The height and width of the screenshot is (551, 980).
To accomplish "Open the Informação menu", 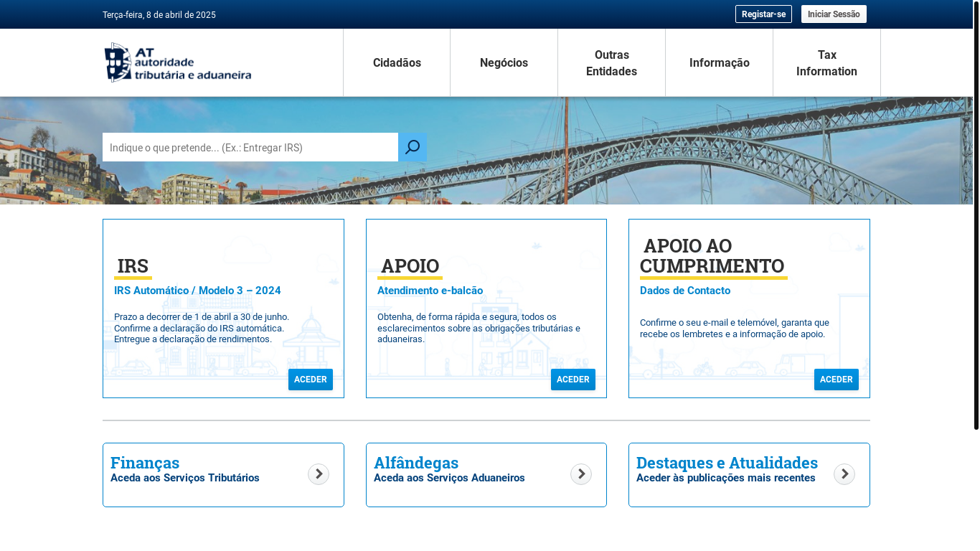I will 719,62.
